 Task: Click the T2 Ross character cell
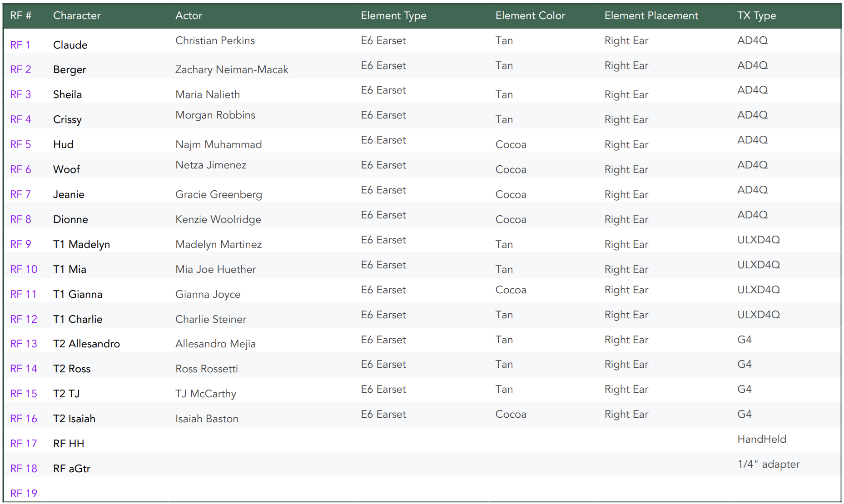(x=72, y=369)
